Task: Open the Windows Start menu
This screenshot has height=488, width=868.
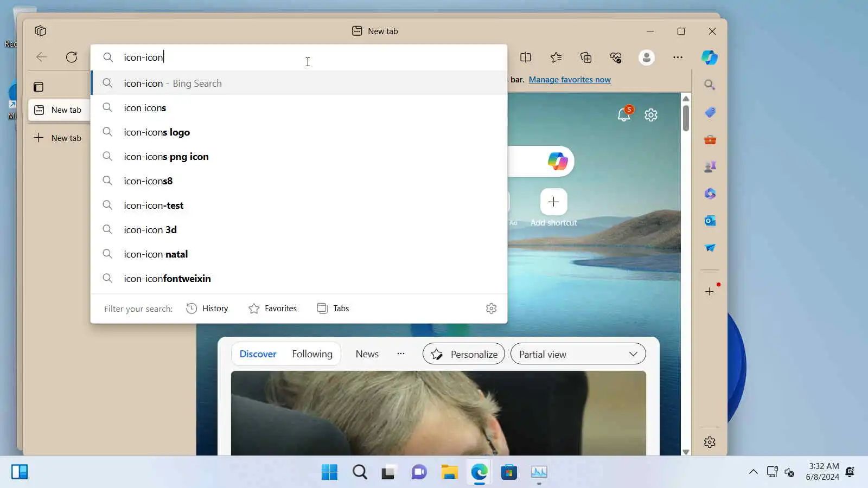Action: (x=329, y=472)
